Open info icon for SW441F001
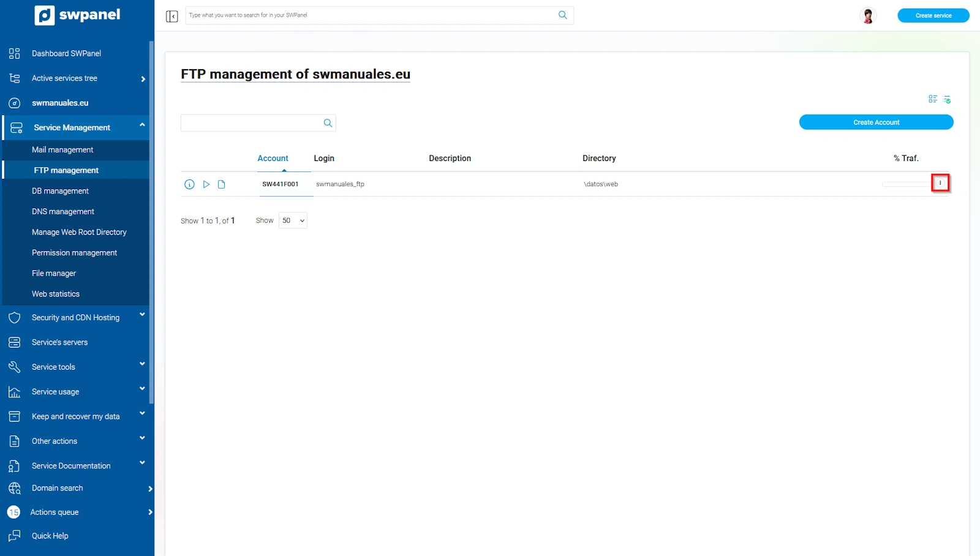This screenshot has height=556, width=980. click(189, 184)
